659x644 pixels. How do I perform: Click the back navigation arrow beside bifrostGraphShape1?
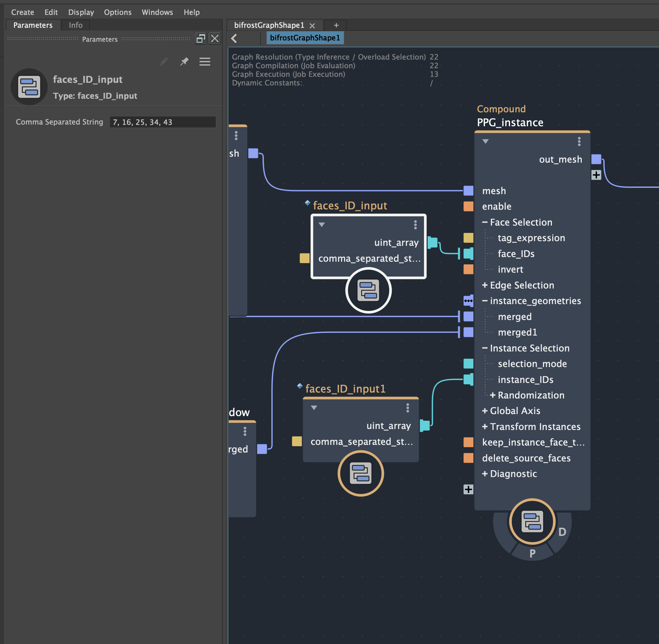pos(234,38)
